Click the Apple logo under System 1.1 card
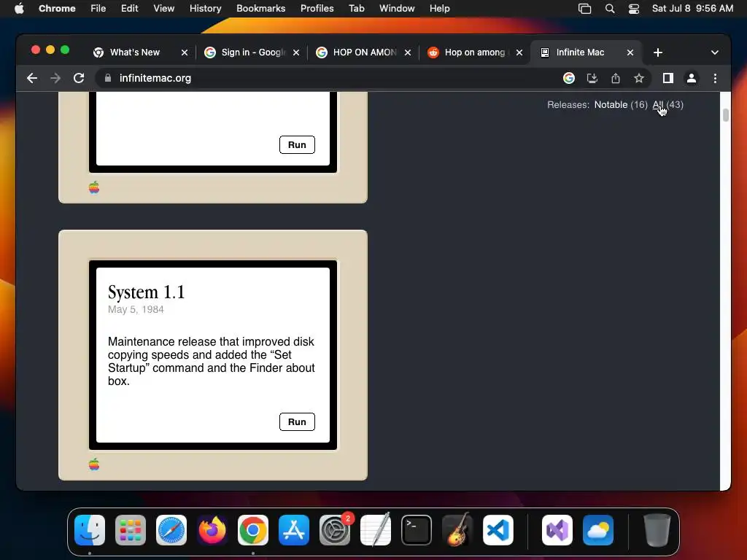 click(x=94, y=464)
